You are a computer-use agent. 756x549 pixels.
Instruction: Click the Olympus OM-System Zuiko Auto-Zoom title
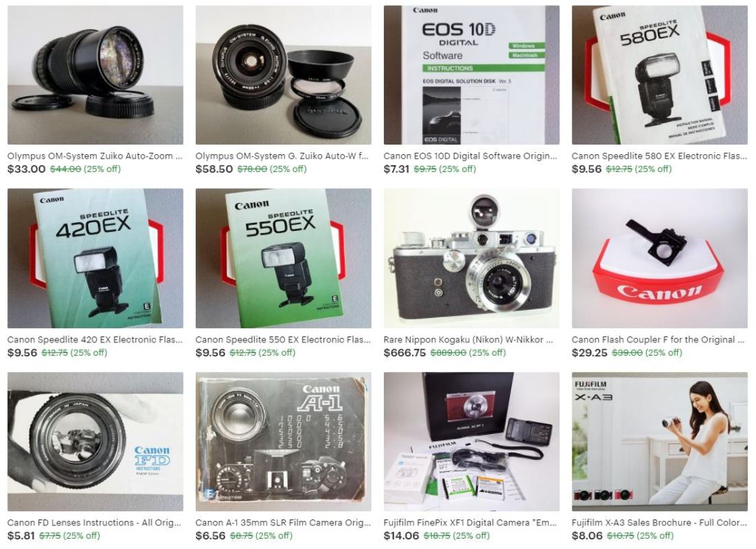[95, 156]
